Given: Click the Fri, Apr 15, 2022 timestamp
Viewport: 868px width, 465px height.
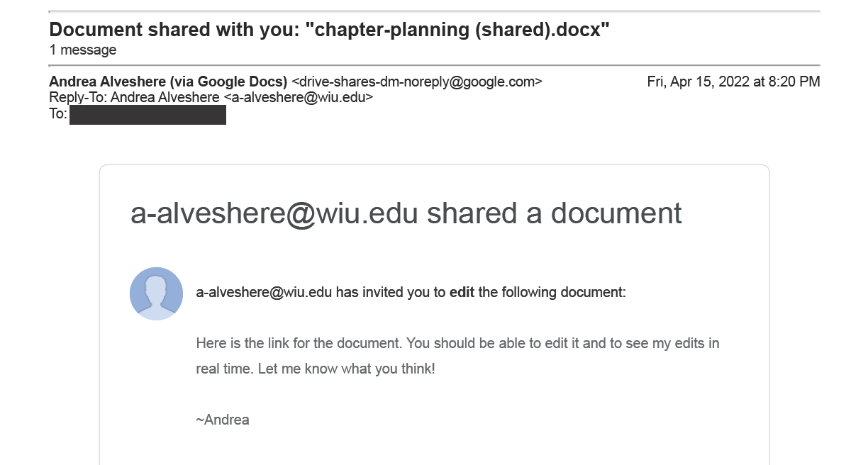Looking at the screenshot, I should pos(733,82).
